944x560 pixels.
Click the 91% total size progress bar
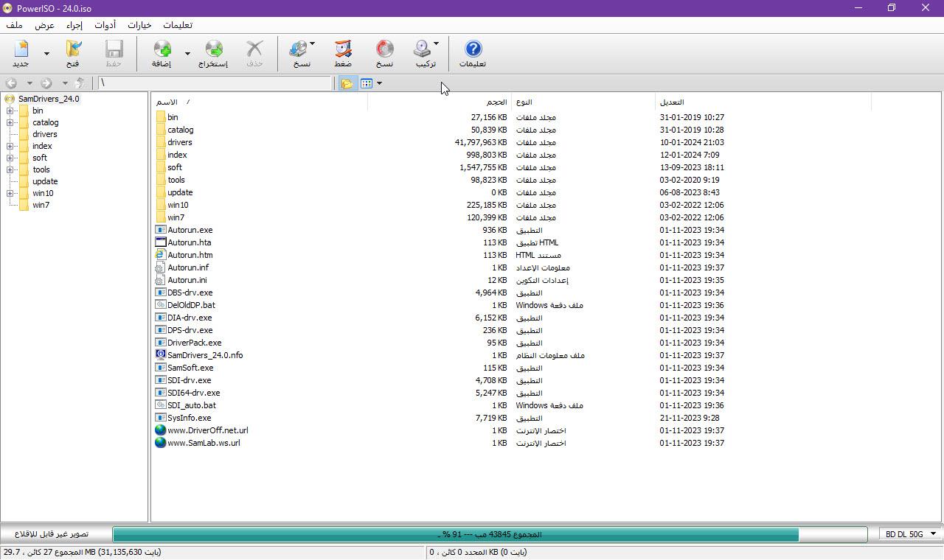tap(490, 534)
